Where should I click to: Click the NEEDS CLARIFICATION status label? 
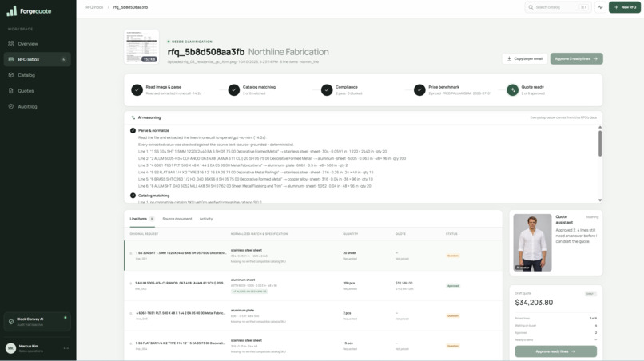pos(189,42)
